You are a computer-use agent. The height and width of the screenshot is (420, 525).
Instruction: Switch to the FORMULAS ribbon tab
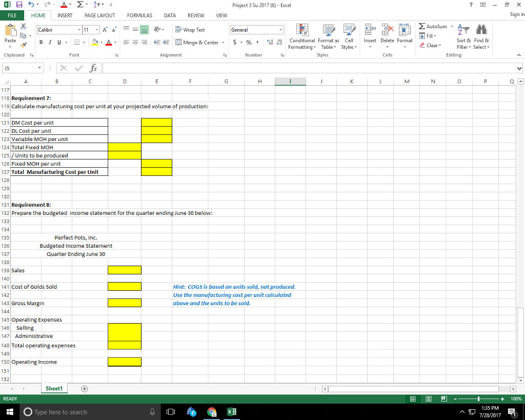point(139,15)
